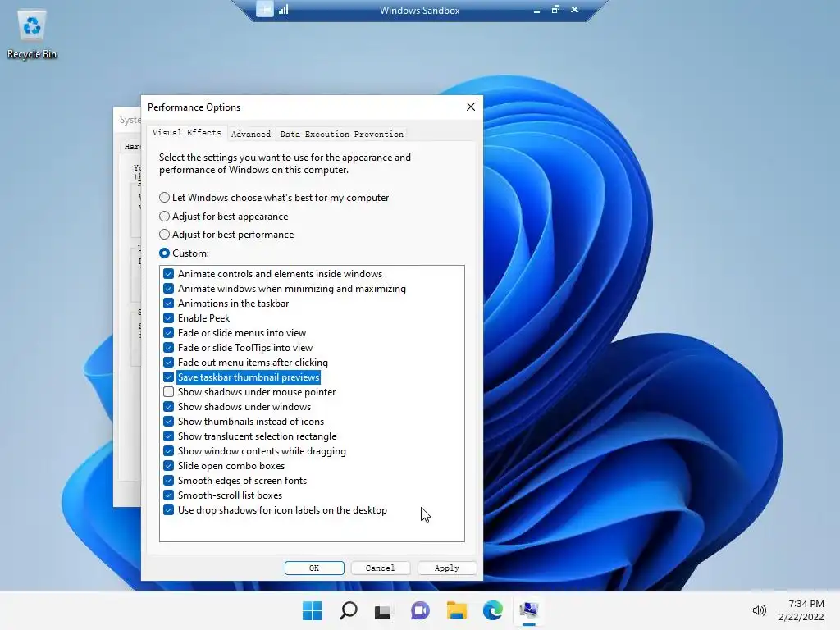This screenshot has width=840, height=630.
Task: Uncheck Slide open combo boxes
Action: pyautogui.click(x=168, y=466)
